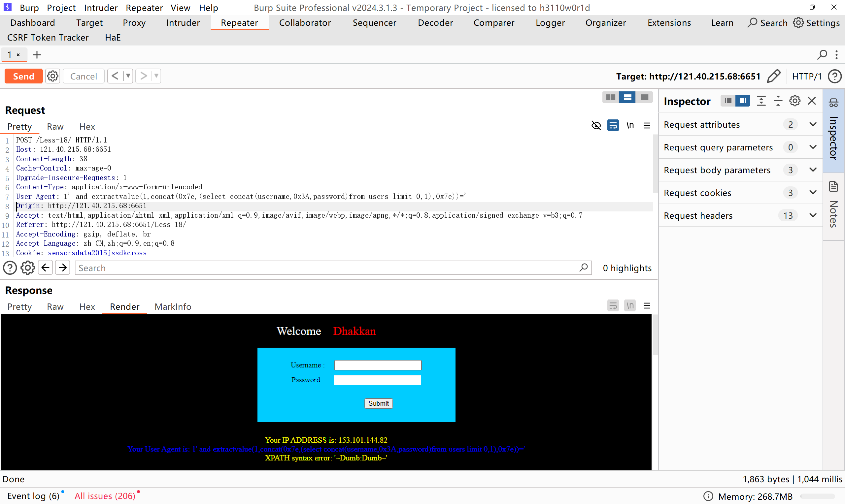Dock Inspector layout left option
This screenshot has height=504, width=845.
(728, 101)
